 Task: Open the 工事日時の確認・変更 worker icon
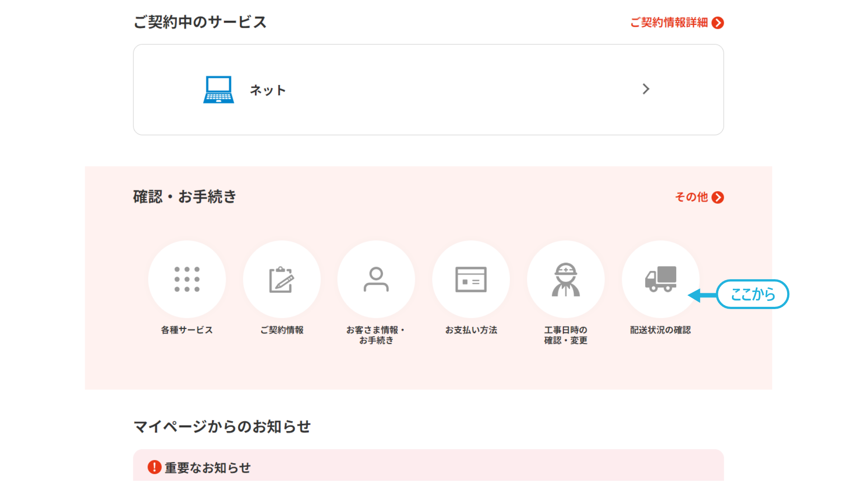pos(566,279)
